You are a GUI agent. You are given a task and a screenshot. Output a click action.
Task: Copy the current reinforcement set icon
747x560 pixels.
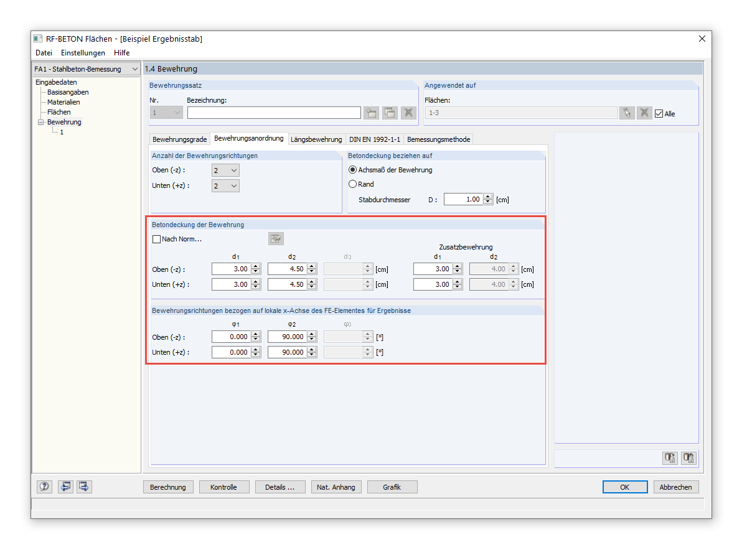(390, 113)
